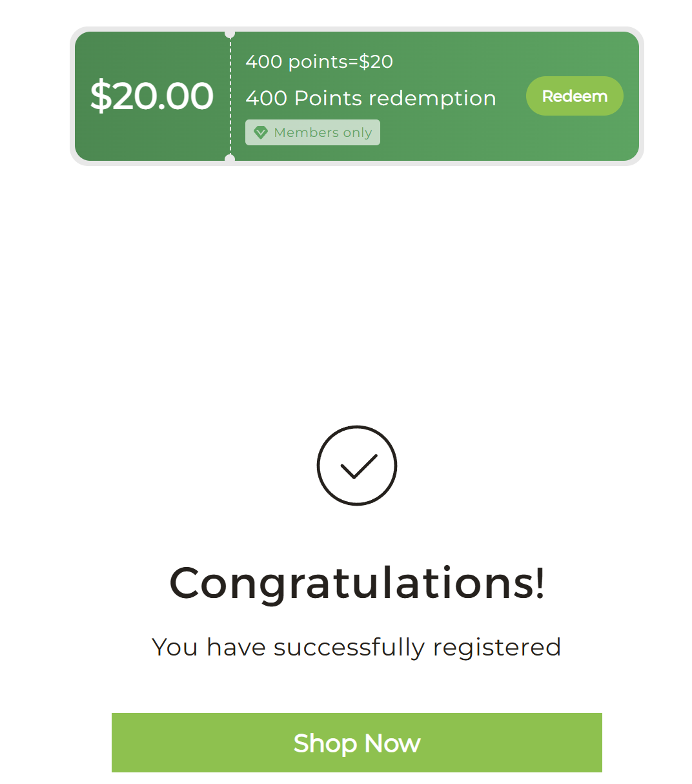Click "You have successfully registered" message
Viewport: 692px width, 784px height.
[356, 647]
